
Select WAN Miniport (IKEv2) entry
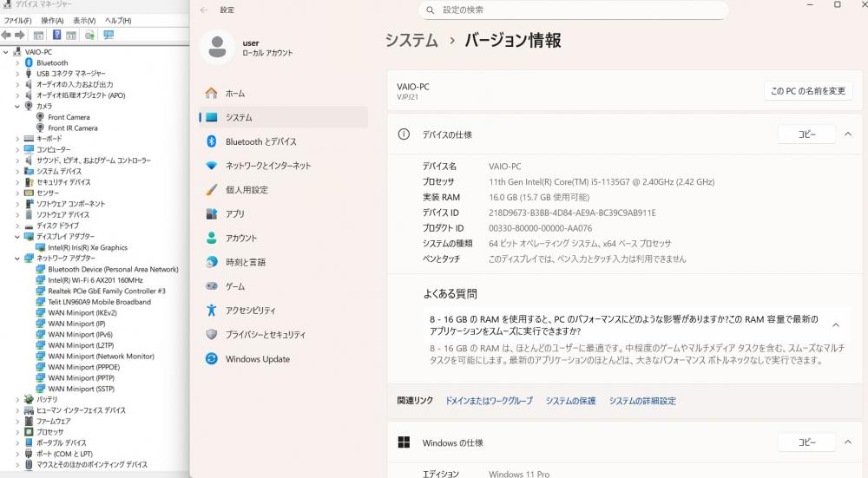82,312
